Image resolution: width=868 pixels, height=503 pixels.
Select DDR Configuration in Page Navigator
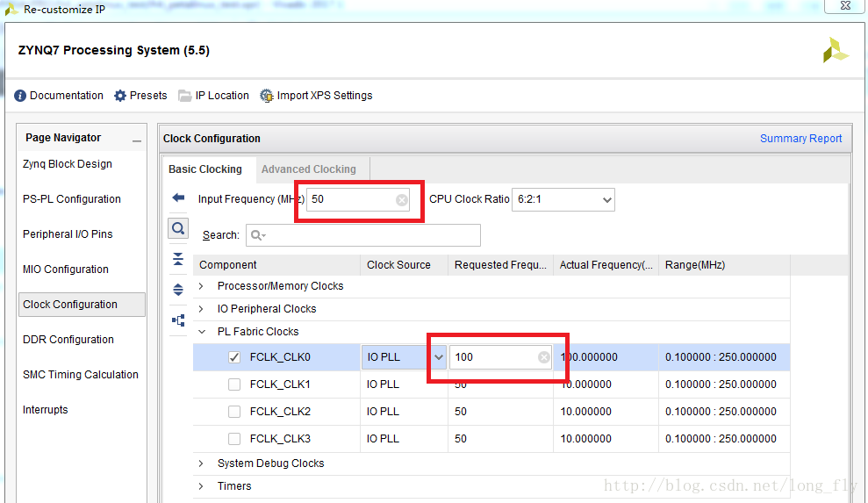(68, 340)
